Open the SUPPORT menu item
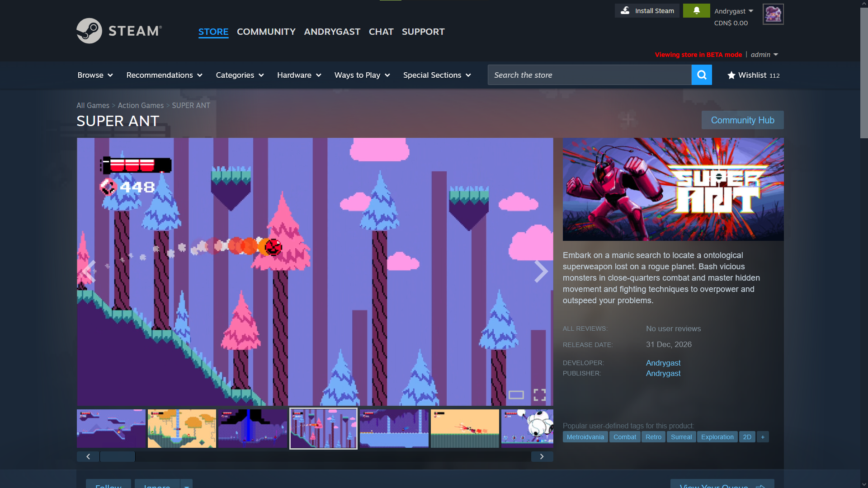 [x=423, y=32]
